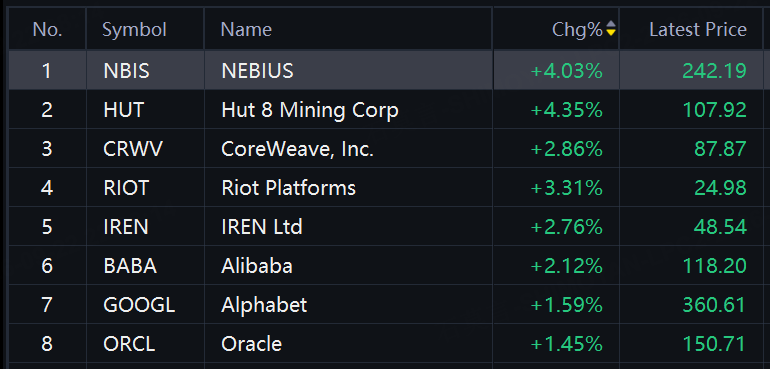The height and width of the screenshot is (369, 770).
Task: Click CoreWeave's 87.87 price value
Action: tap(720, 149)
